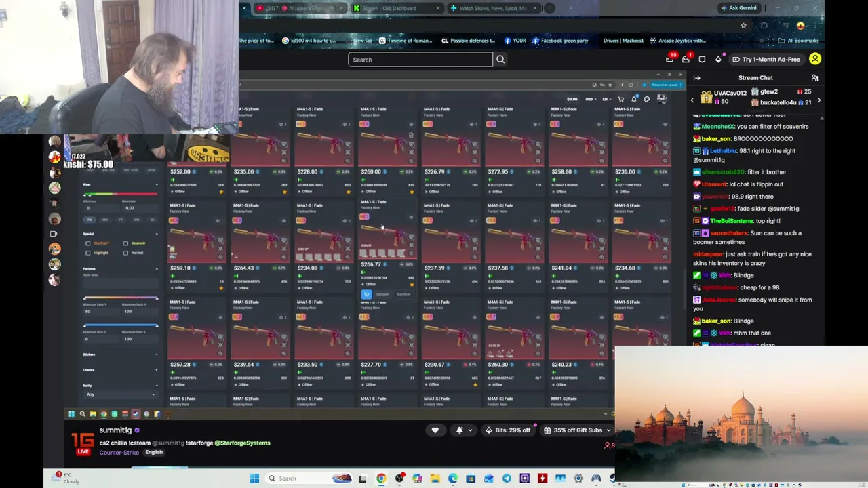Open the Rarity 'Any' dropdown
The height and width of the screenshot is (488, 868).
pos(121,394)
